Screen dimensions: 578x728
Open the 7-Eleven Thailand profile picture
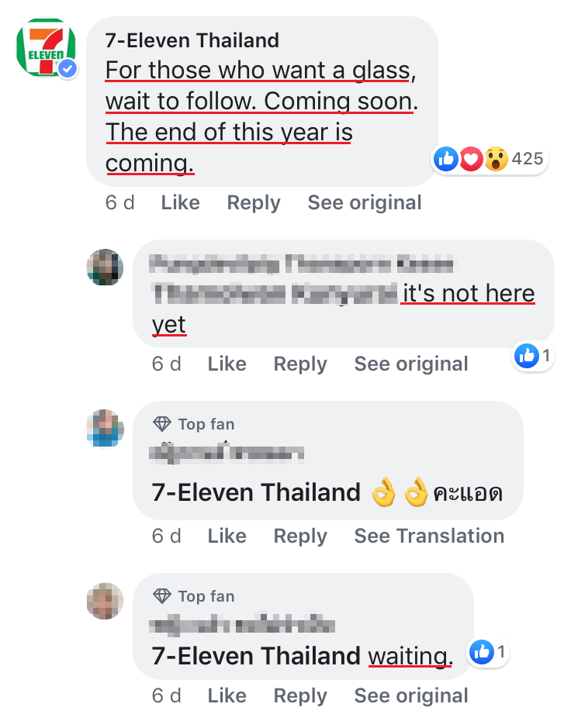point(46,47)
